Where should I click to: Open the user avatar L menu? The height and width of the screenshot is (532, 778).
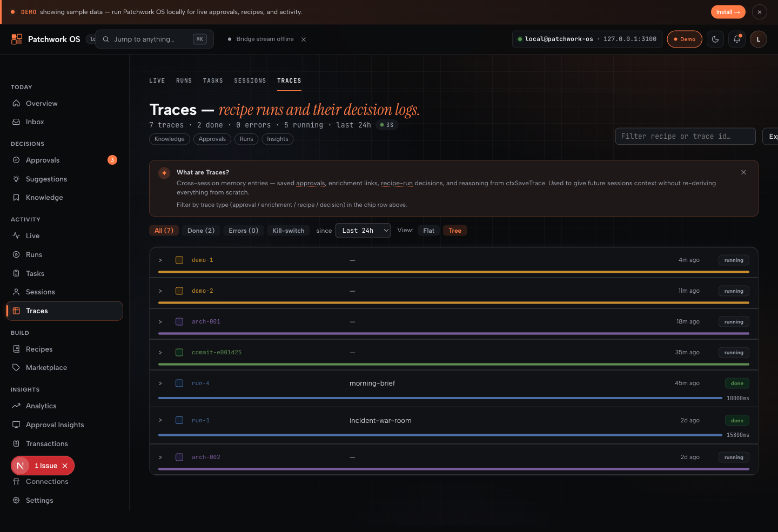click(759, 39)
